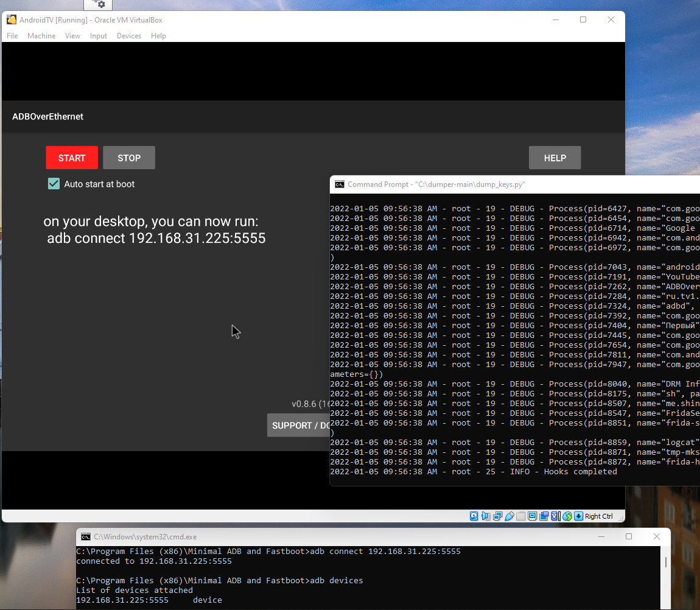
Task: Click the log line with pid=8175 sh
Action: 515,394
